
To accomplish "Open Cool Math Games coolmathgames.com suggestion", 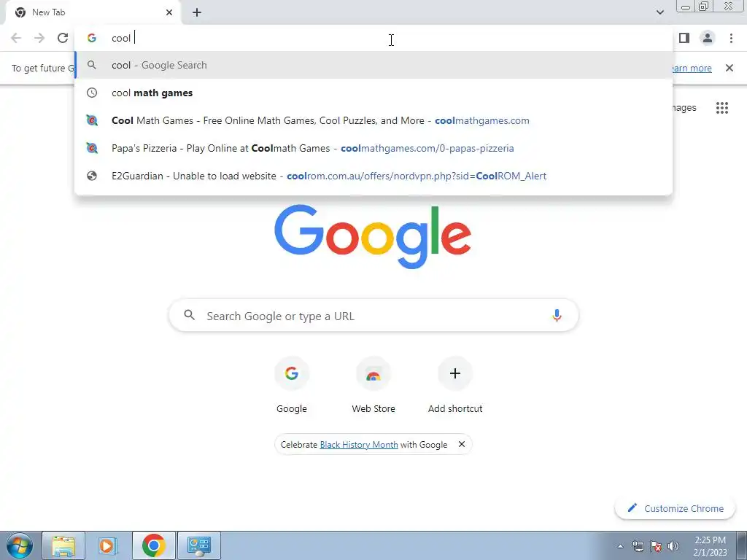I will pos(373,120).
